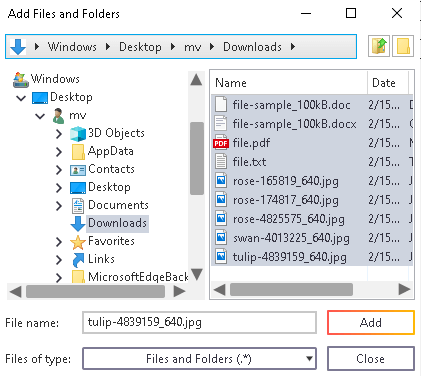The height and width of the screenshot is (376, 422).
Task: Click the Contacts card icon in tree
Action: (78, 170)
